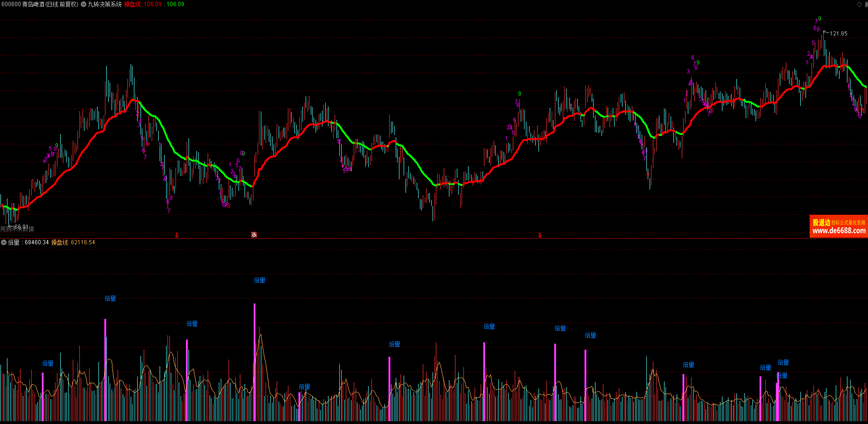This screenshot has height=424, width=868.
Task: Click the red 操盘线: 106.09 readout
Action: (x=143, y=4)
